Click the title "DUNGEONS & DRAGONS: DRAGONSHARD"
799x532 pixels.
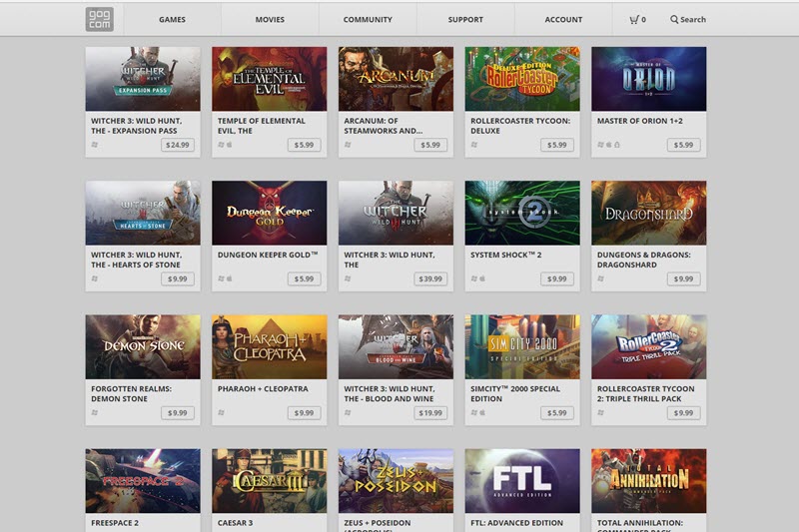[644, 260]
